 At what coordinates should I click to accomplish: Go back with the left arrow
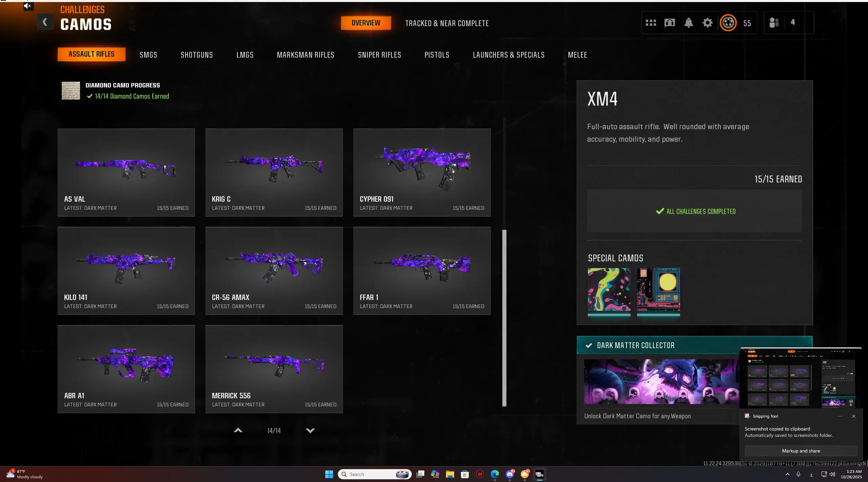pyautogui.click(x=45, y=22)
